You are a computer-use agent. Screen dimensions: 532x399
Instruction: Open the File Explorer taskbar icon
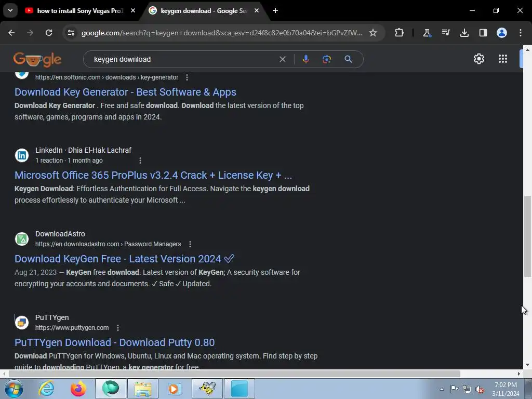pyautogui.click(x=142, y=389)
